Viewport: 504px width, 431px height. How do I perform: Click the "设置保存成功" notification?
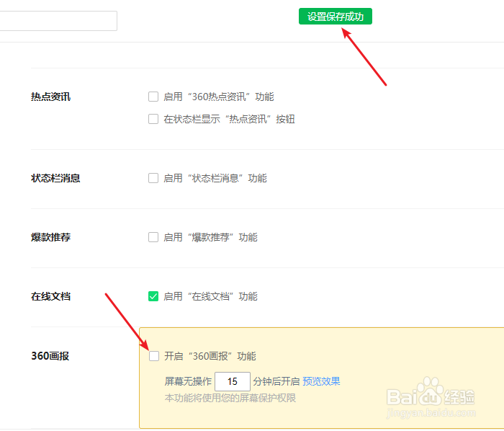pos(336,17)
